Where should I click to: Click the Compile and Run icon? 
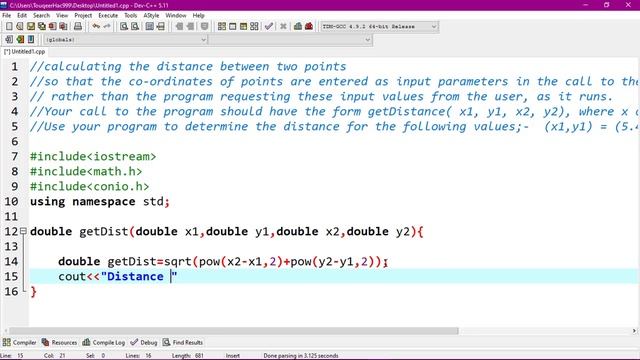[x=243, y=27]
